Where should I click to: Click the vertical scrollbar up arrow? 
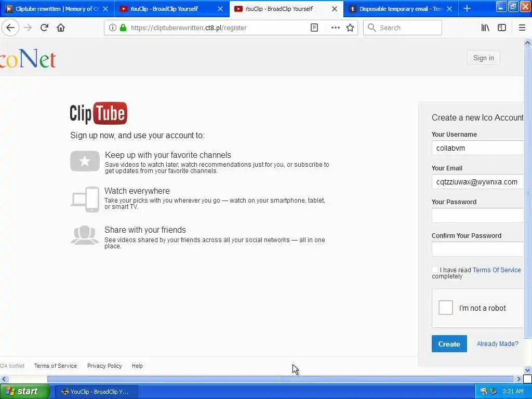[x=527, y=43]
